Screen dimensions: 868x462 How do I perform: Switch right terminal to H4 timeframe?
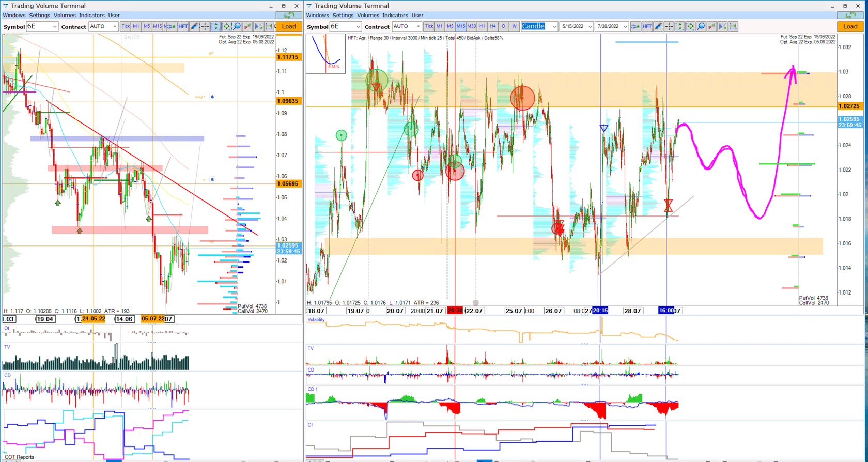point(493,26)
